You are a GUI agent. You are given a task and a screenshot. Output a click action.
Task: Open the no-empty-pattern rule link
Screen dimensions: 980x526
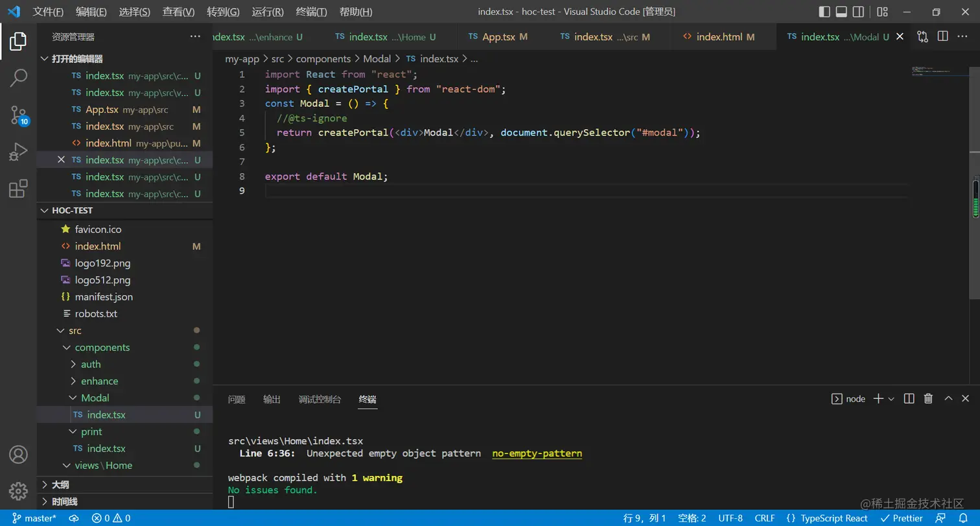coord(537,453)
